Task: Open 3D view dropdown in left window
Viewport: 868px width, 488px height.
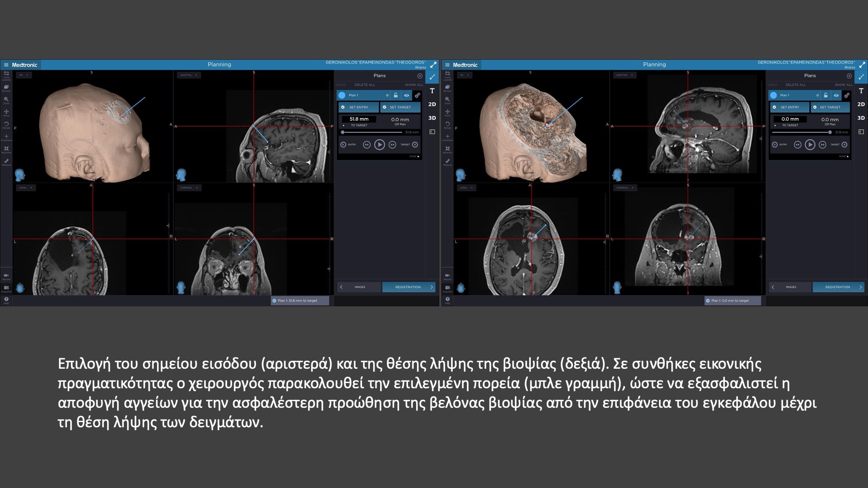Action: [x=23, y=75]
